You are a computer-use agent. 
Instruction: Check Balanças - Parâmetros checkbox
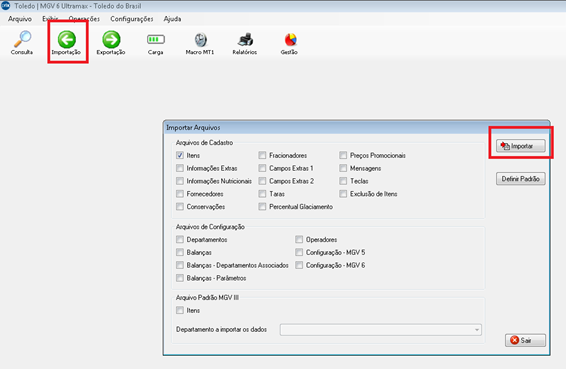(180, 278)
